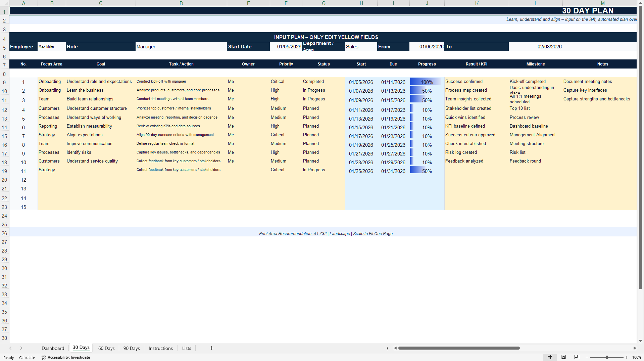644x361 pixels.
Task: Click the Max Miller employee cell
Action: [x=52, y=47]
